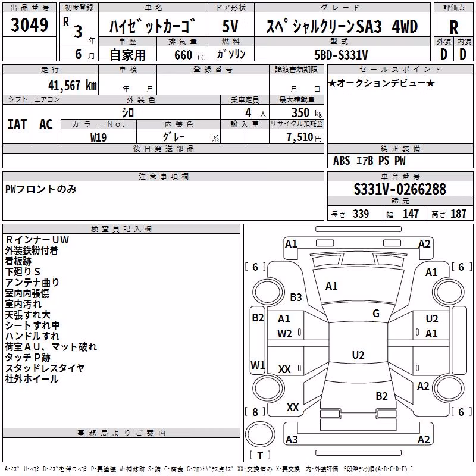This screenshot has height=476, width=476.
Task: Click inspector note 看板跡
Action: point(18,261)
